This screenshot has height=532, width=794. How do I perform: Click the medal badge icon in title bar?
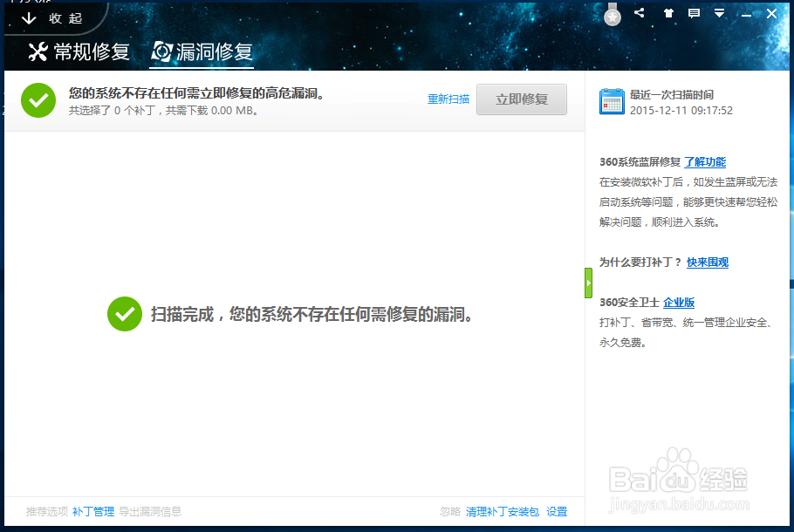click(613, 15)
